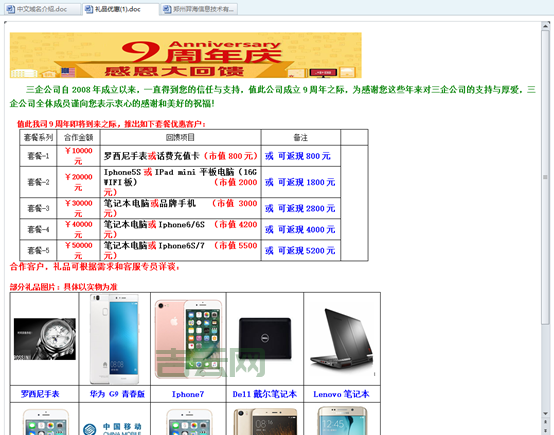Click 罗西尼手表或话费充值卡 gift cell
The width and height of the screenshot is (554, 435).
point(181,156)
